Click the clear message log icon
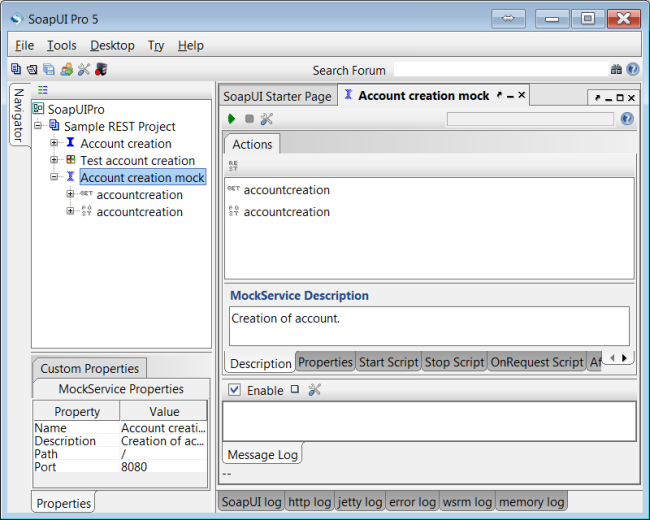Image resolution: width=650 pixels, height=520 pixels. 295,389
